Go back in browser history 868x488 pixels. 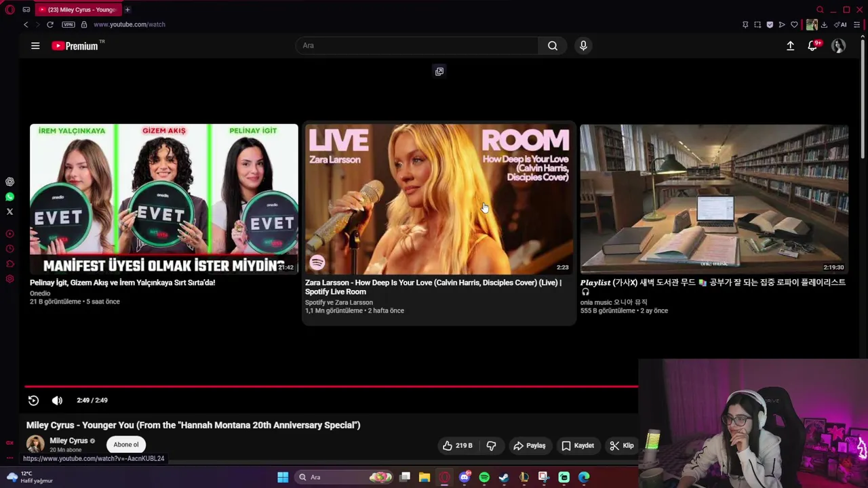point(26,24)
